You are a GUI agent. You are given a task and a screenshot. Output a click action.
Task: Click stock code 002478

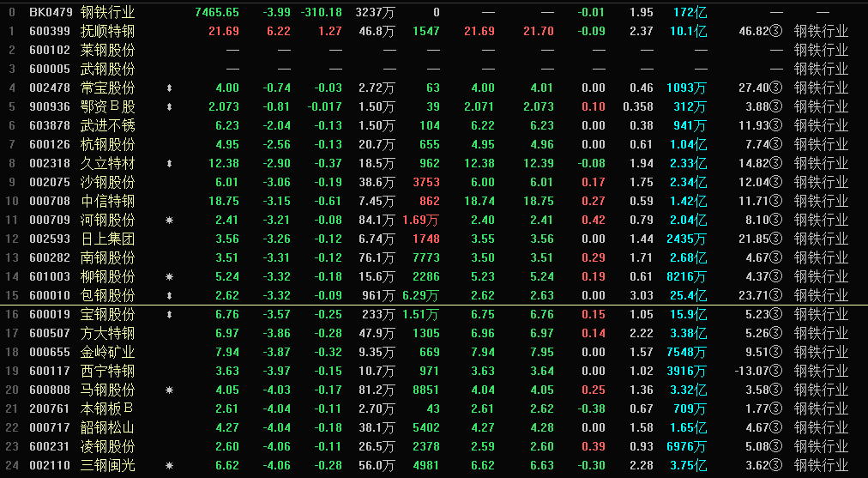click(x=50, y=88)
